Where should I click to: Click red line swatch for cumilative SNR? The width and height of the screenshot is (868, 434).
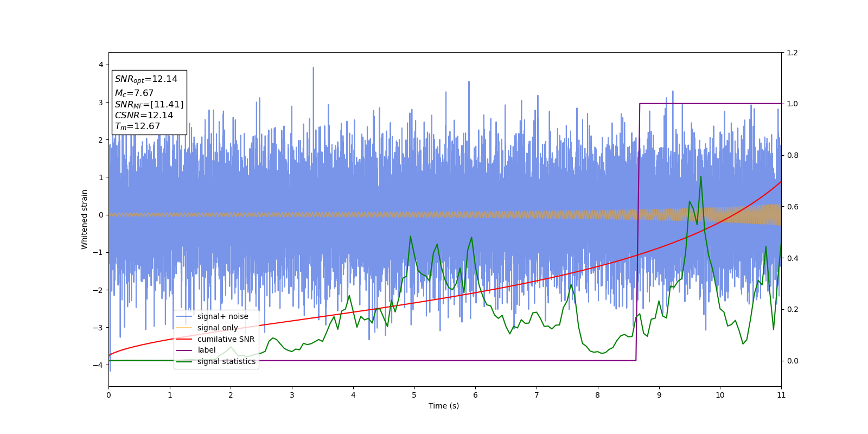184,339
